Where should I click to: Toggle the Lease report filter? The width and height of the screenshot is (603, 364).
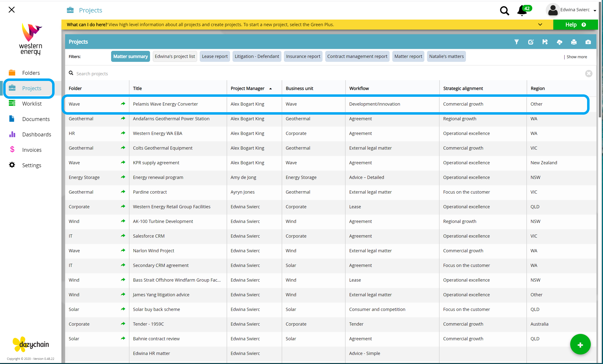[215, 56]
